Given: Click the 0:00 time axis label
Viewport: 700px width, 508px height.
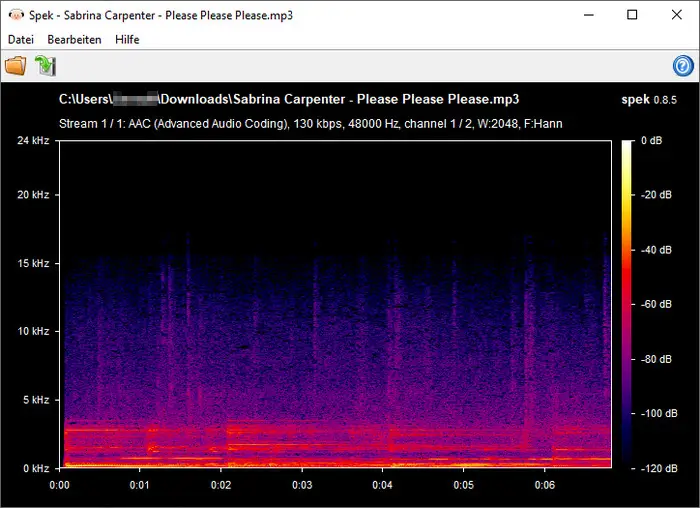Looking at the screenshot, I should (59, 485).
